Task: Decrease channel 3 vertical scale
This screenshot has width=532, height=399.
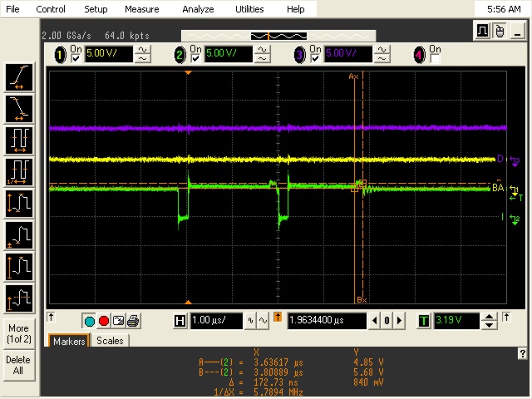Action: tap(382, 59)
